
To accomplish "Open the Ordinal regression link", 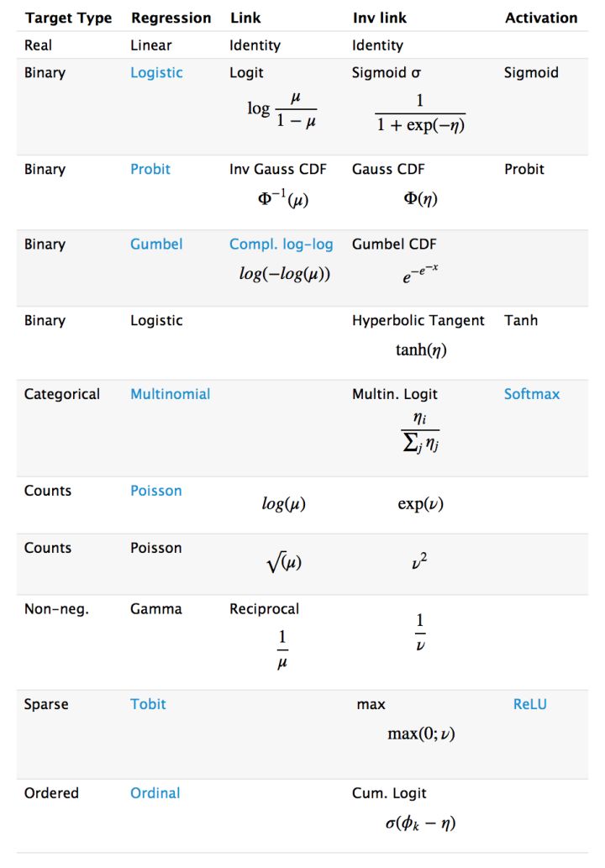I will [155, 793].
